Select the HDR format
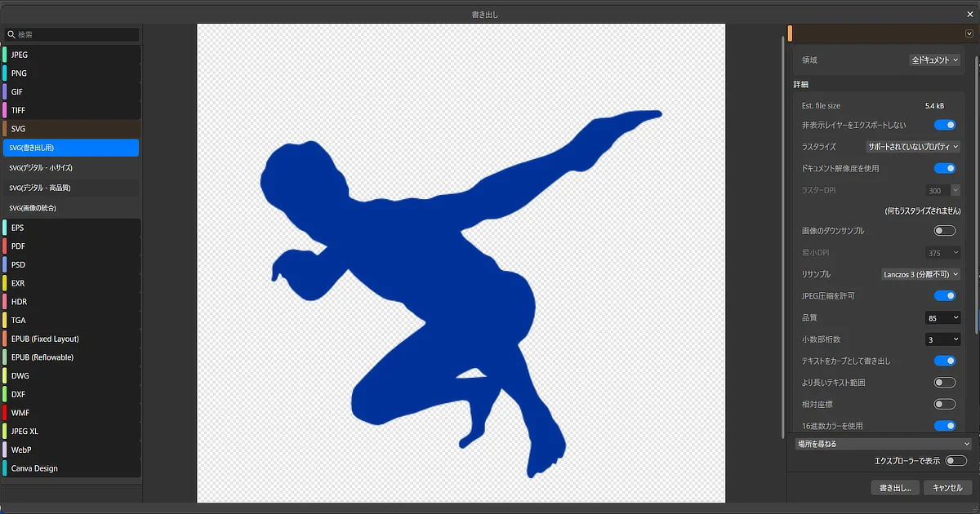The height and width of the screenshot is (514, 980). pos(71,302)
